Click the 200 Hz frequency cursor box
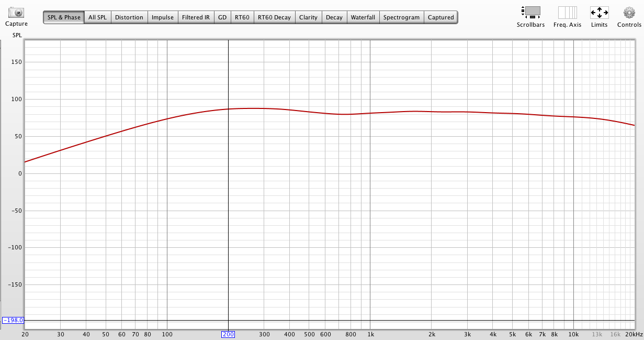Image resolution: width=644 pixels, height=340 pixels. [228, 334]
